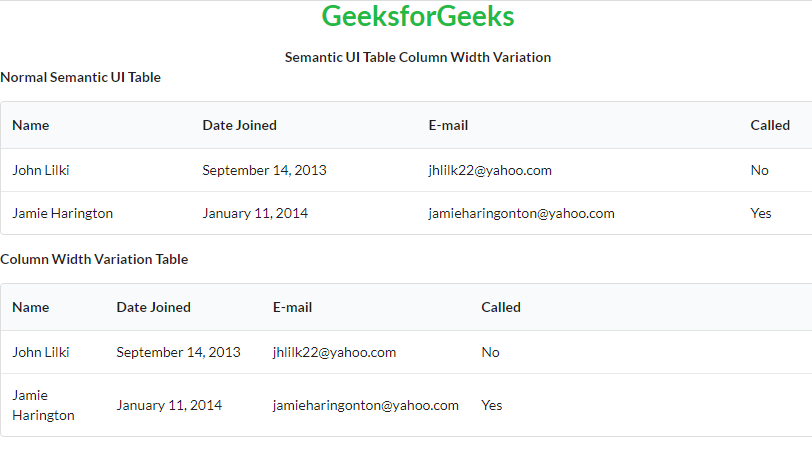Click the 'Normal Semantic UI Table' label

pyautogui.click(x=80, y=77)
